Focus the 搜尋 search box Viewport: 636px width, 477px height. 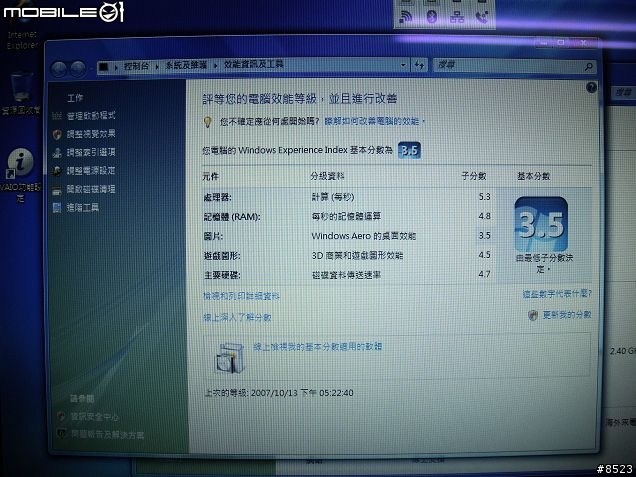tap(514, 66)
